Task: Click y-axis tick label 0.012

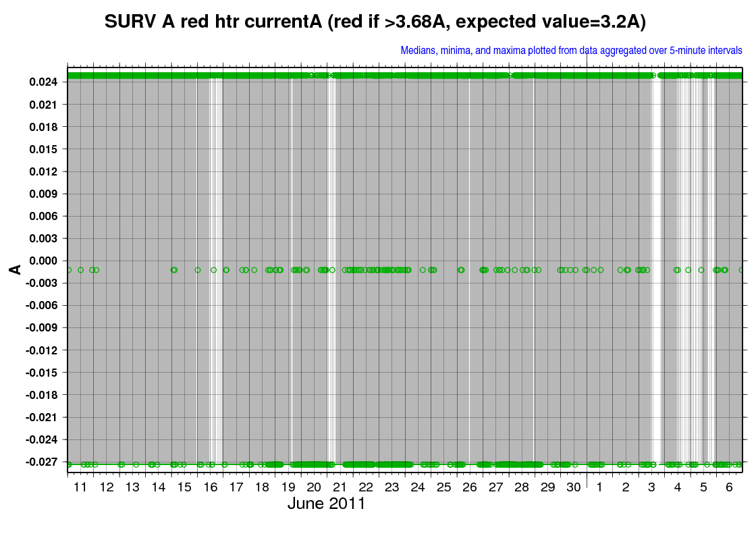Action: pyautogui.click(x=43, y=171)
